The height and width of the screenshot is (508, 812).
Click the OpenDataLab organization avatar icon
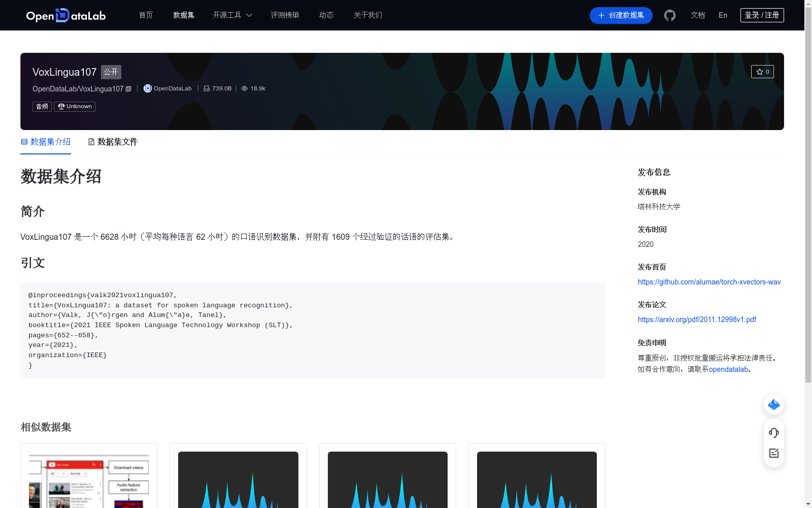[148, 88]
